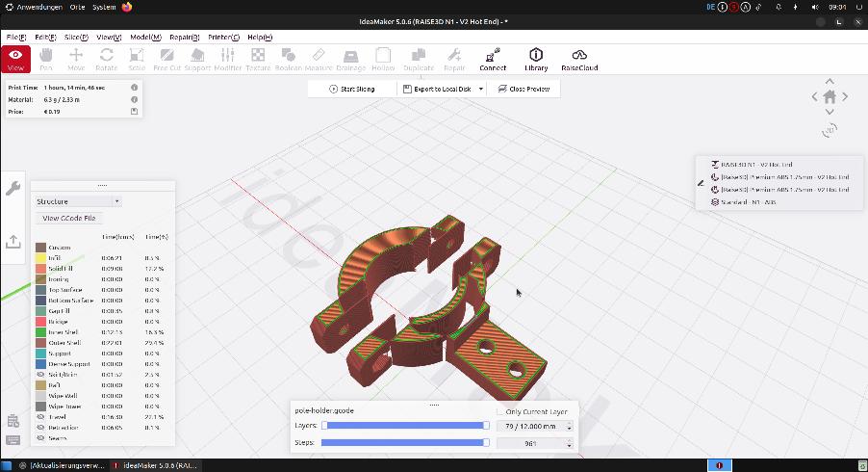The height and width of the screenshot is (472, 868).
Task: Open the File menu
Action: [16, 38]
